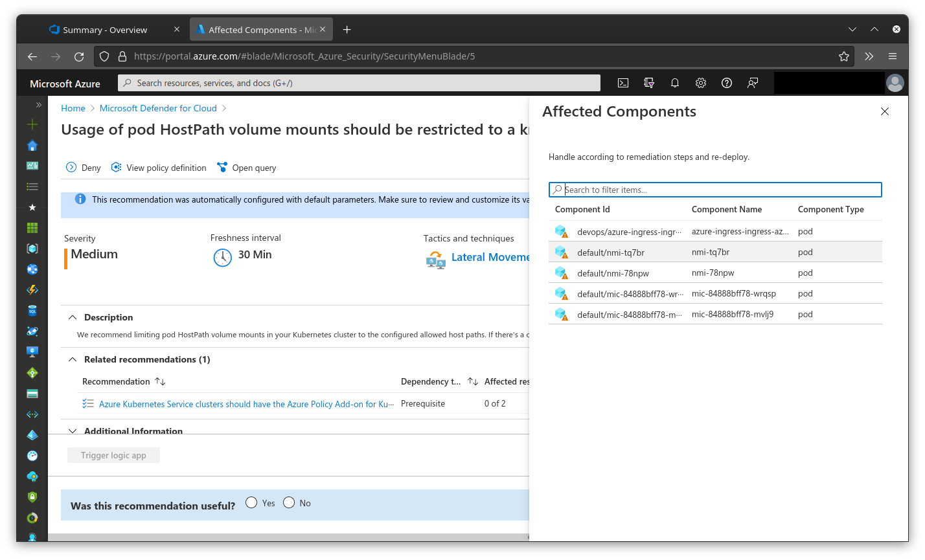925x560 pixels.
Task: Open the Directories and subscriptions filter icon
Action: click(648, 83)
